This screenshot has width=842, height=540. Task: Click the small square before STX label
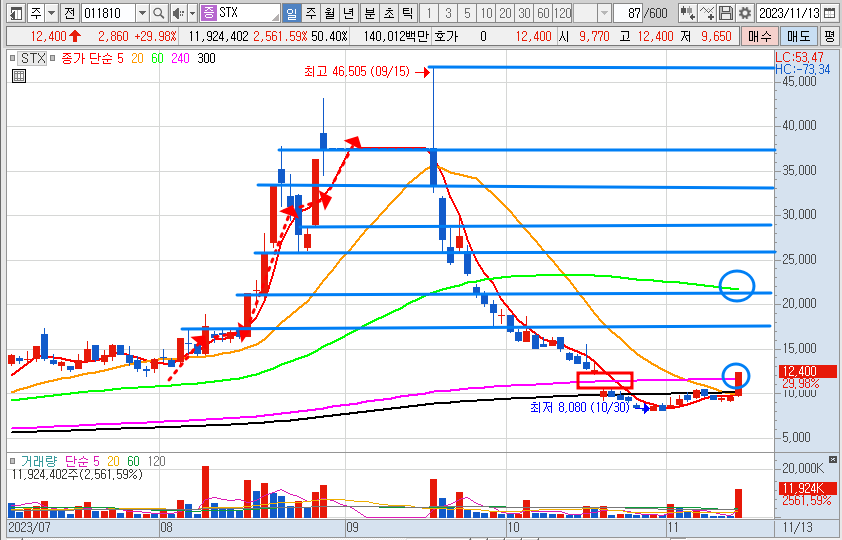point(13,58)
